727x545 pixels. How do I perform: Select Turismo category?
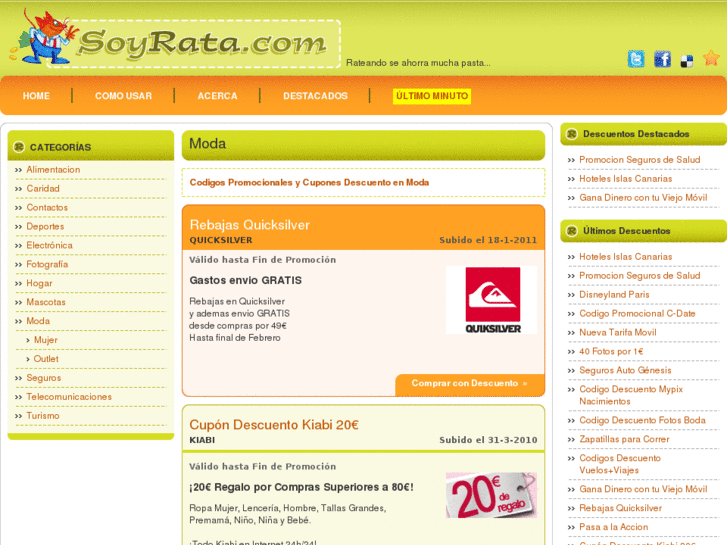[43, 416]
